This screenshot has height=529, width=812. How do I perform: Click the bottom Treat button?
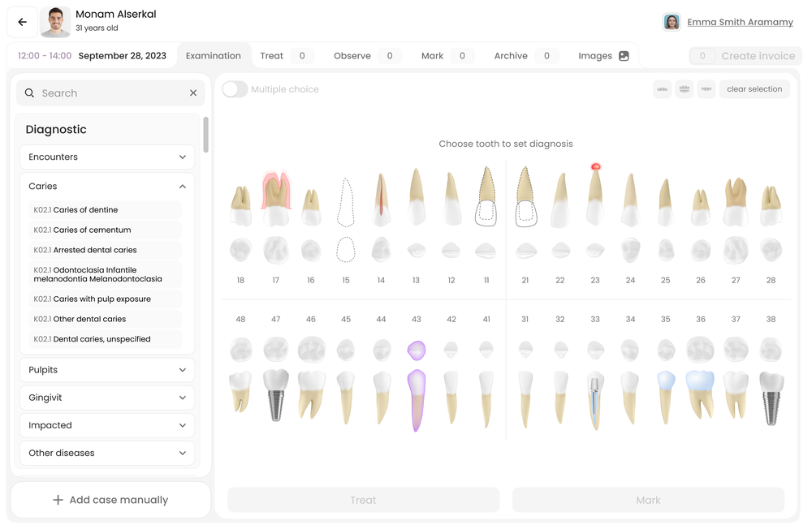click(x=364, y=500)
